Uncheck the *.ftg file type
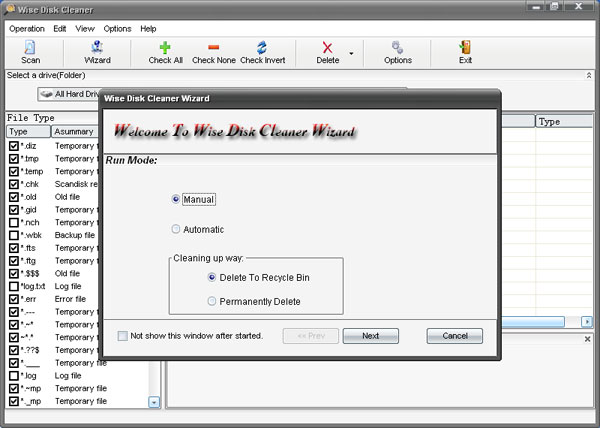 coord(14,260)
